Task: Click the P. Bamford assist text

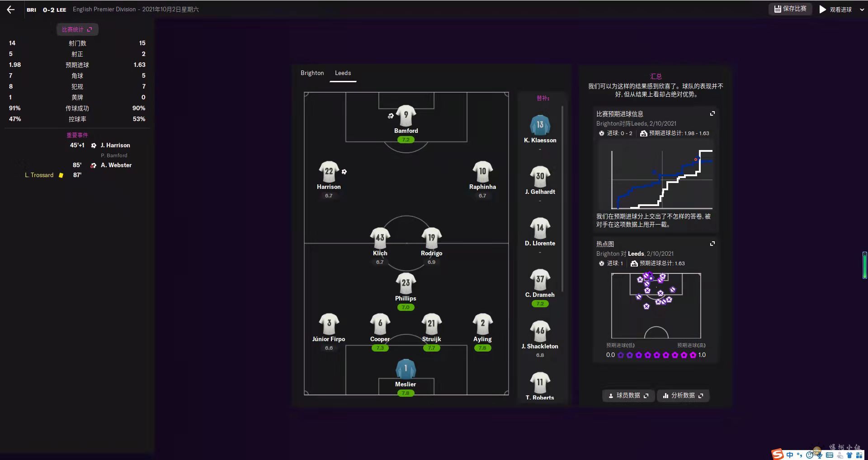Action: coord(114,155)
